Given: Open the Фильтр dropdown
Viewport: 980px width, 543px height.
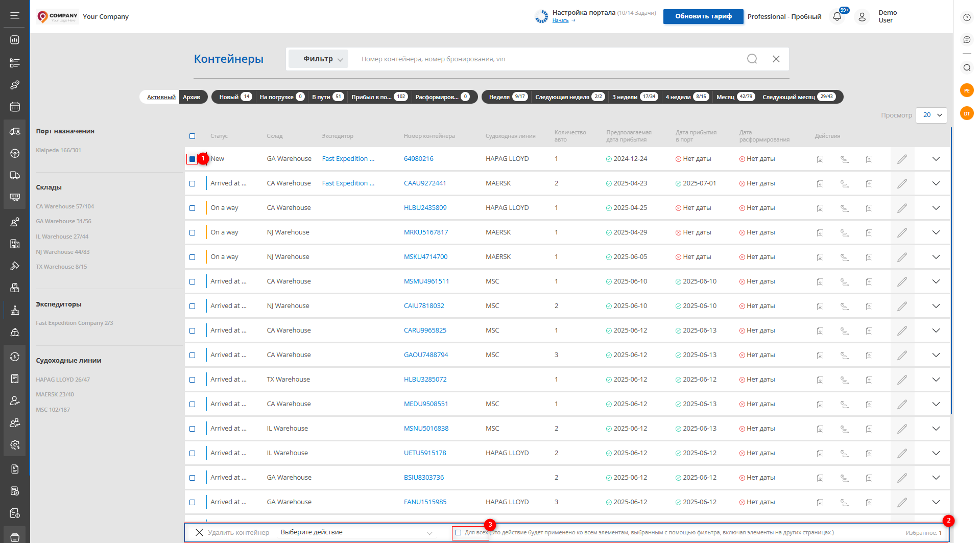Looking at the screenshot, I should click(318, 59).
